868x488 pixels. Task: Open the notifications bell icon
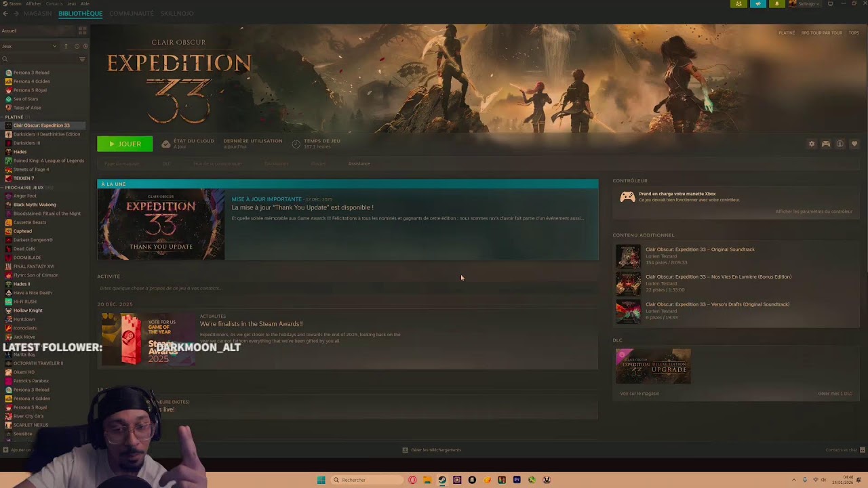776,4
